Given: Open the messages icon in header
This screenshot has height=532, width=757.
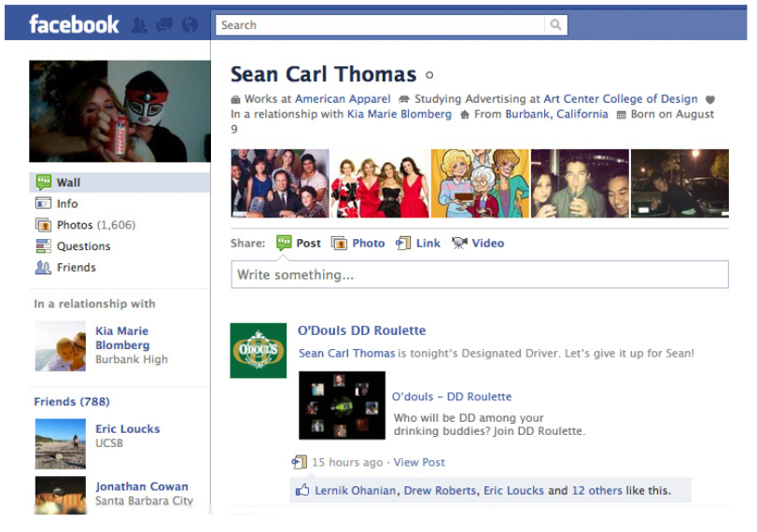Looking at the screenshot, I should point(164,24).
